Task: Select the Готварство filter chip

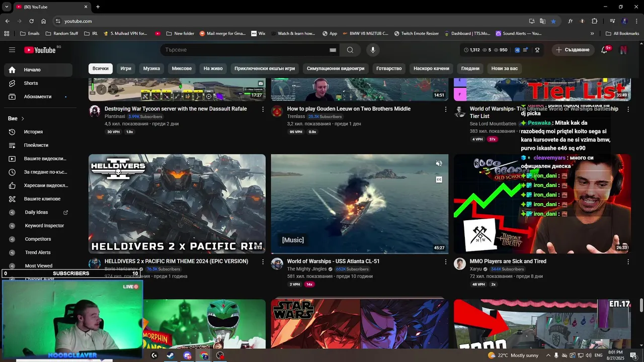Action: coord(389,68)
